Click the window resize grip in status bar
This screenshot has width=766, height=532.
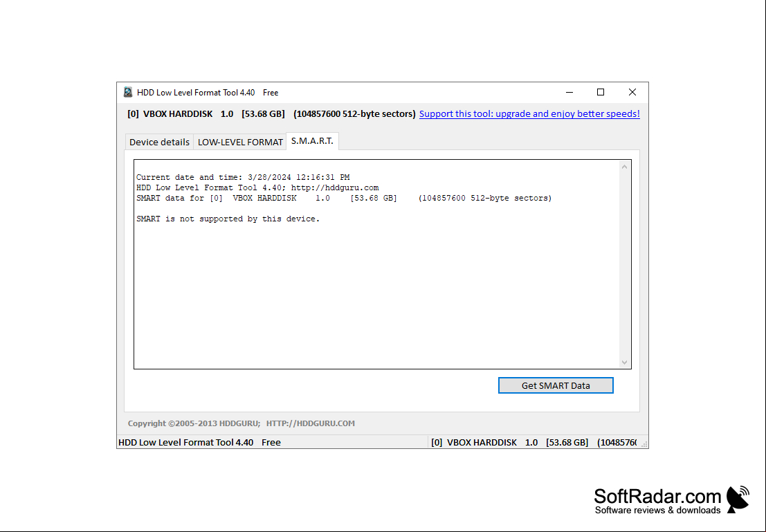644,443
